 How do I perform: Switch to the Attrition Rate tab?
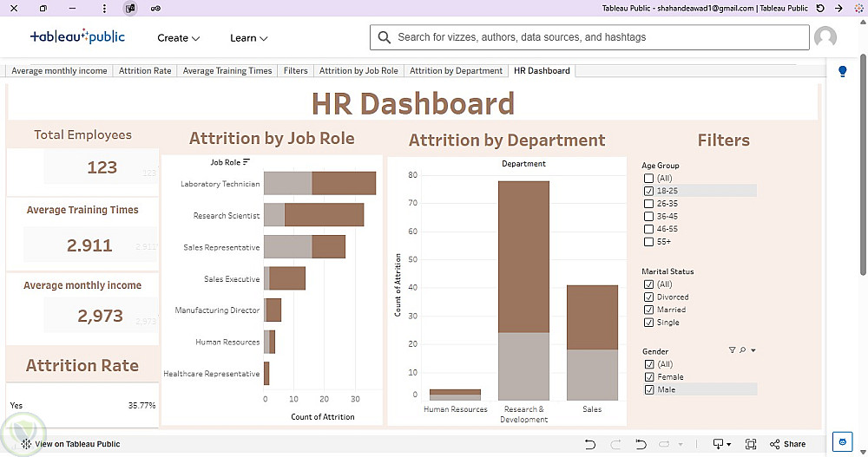[145, 71]
